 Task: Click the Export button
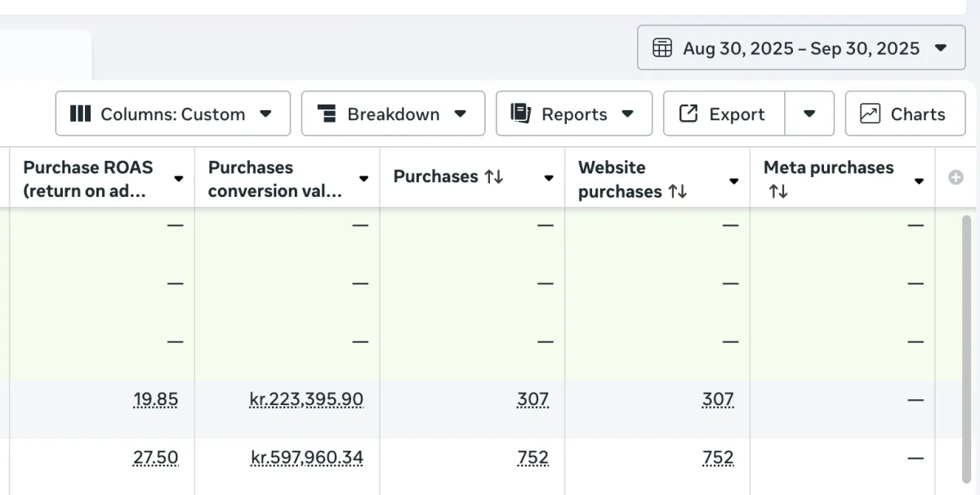click(724, 114)
